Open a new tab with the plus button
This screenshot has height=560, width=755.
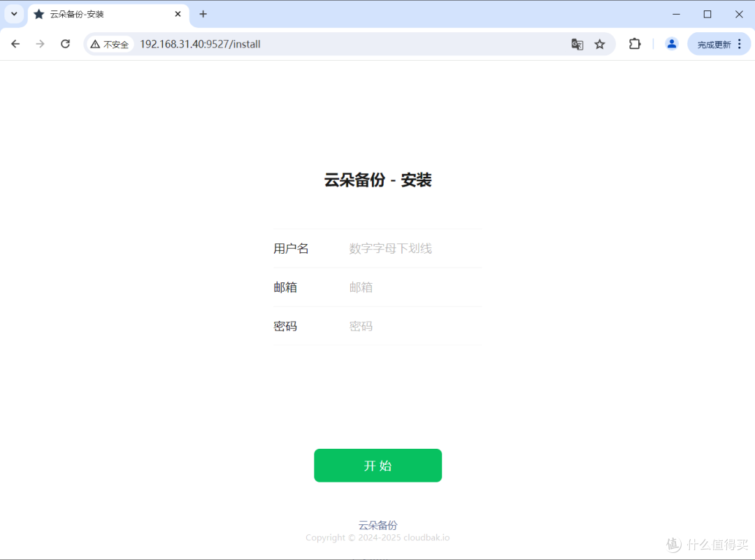pos(203,14)
